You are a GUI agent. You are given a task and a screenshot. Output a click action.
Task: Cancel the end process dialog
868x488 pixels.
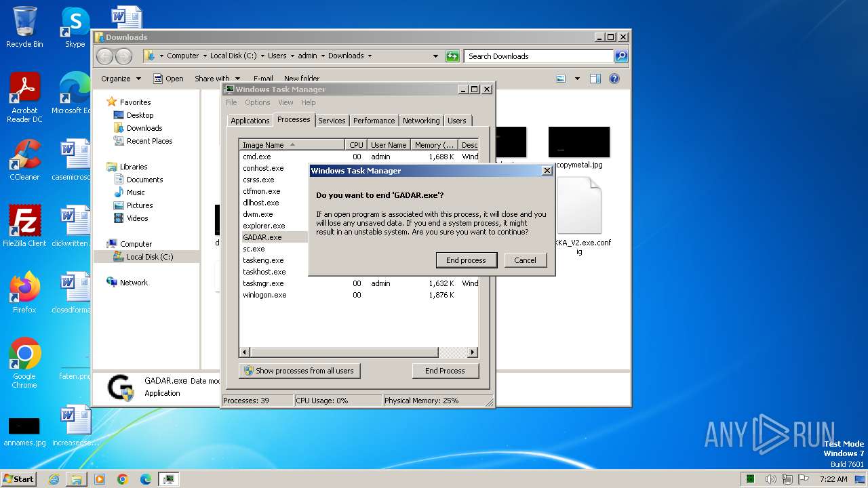(525, 260)
